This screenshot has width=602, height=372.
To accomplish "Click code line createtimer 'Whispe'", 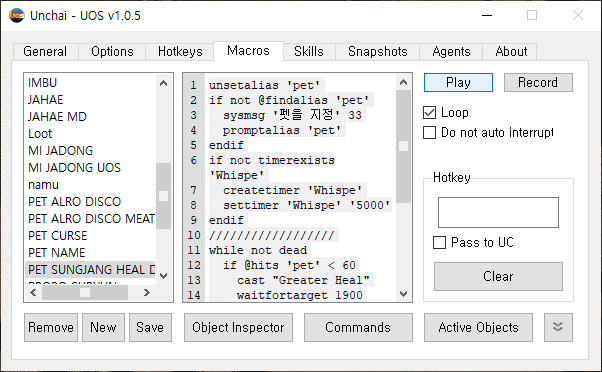I will click(x=292, y=190).
